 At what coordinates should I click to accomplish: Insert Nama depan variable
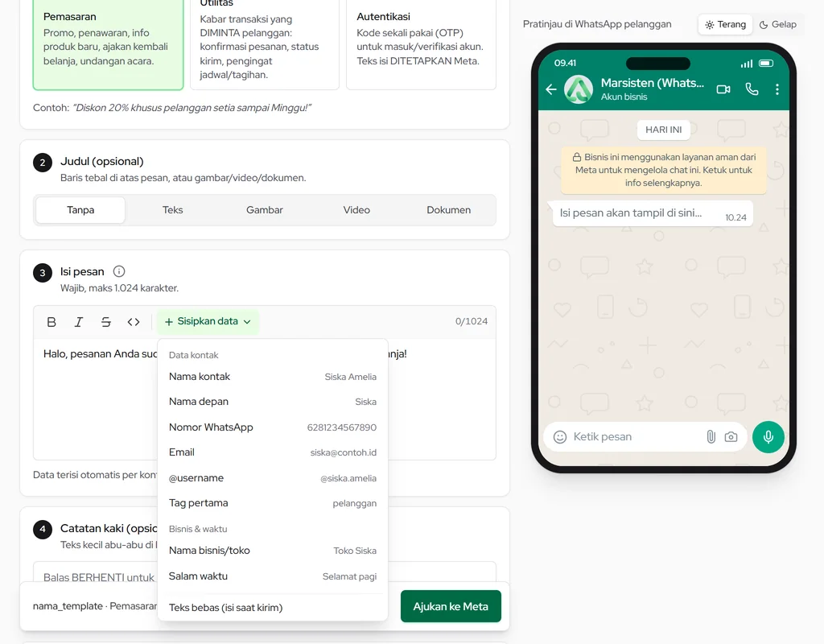(273, 402)
